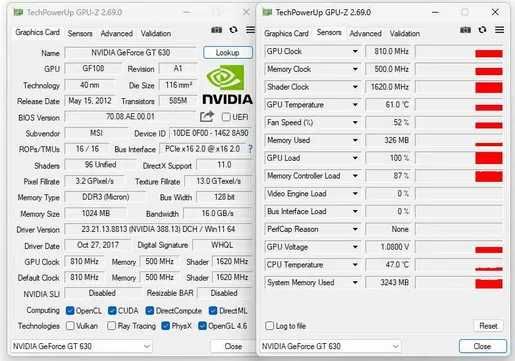Open the GPU Voltage sensor dropdown
Image resolution: width=515 pixels, height=361 pixels.
tap(355, 247)
